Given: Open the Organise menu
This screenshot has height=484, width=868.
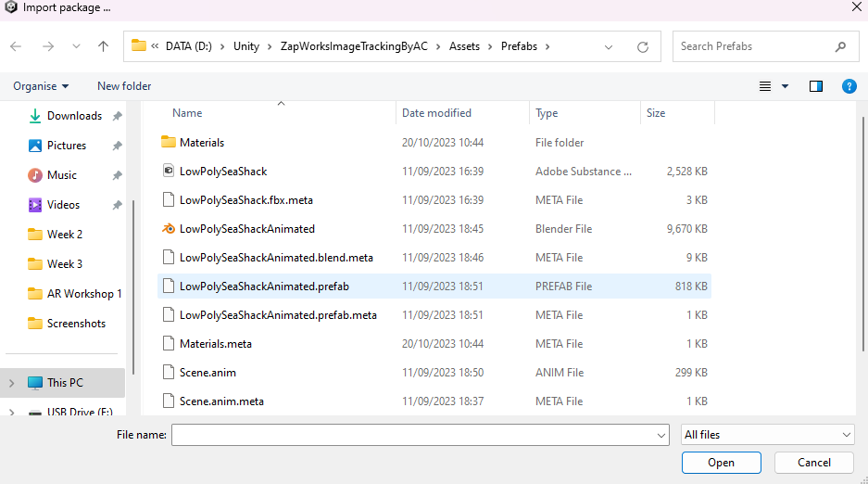Looking at the screenshot, I should [x=41, y=86].
